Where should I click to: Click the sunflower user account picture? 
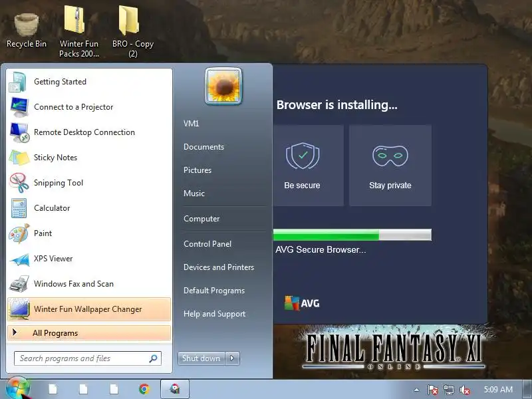click(223, 86)
